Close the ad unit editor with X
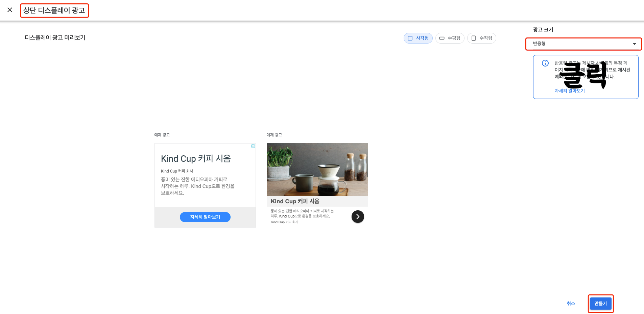Viewport: 644px width, 314px height. coord(10,10)
